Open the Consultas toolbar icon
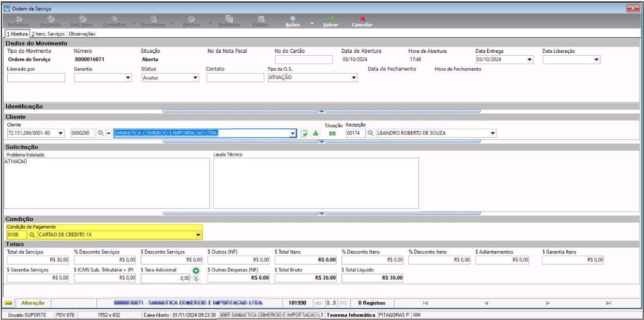 point(115,18)
